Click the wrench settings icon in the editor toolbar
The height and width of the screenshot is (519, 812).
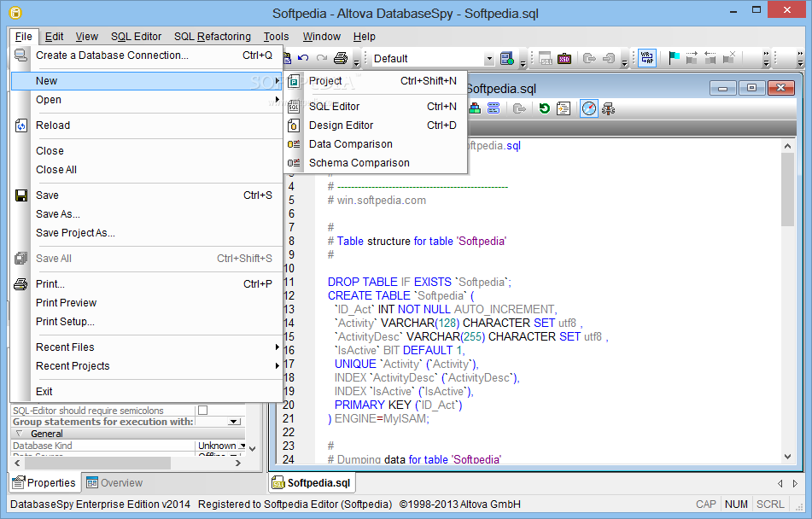pyautogui.click(x=609, y=108)
